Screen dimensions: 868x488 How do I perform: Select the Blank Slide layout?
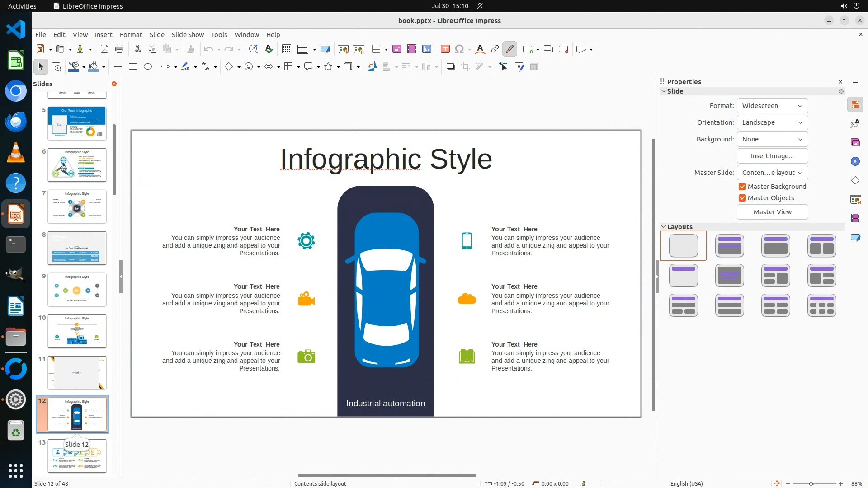pos(683,246)
